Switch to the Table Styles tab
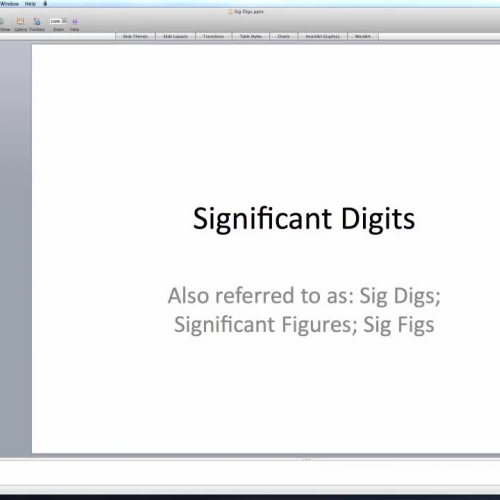 (251, 36)
